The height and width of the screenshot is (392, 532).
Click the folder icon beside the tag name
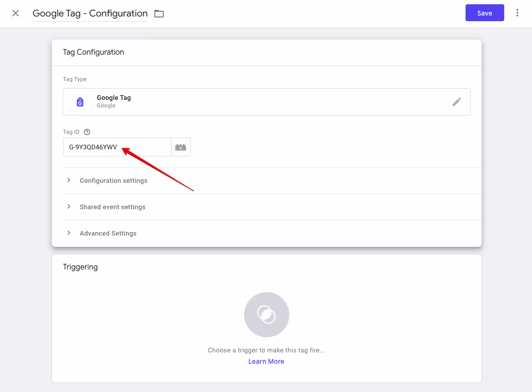point(159,14)
